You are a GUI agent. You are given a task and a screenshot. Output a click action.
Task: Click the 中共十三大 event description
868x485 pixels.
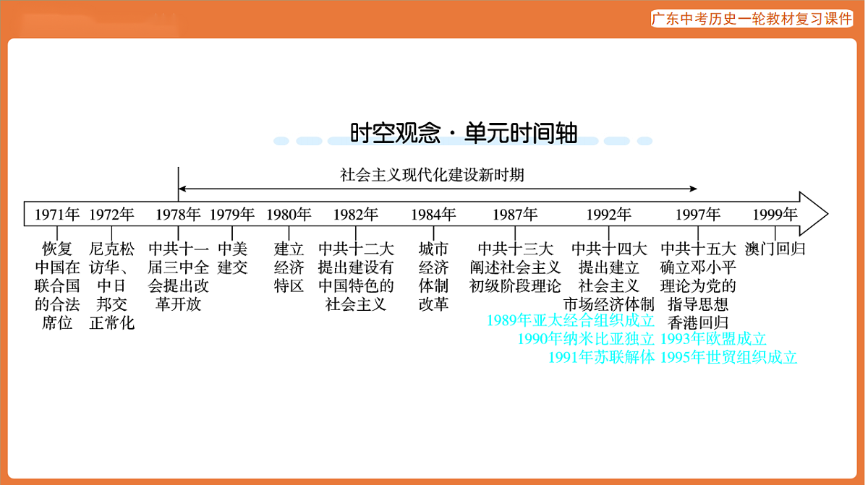pyautogui.click(x=515, y=267)
